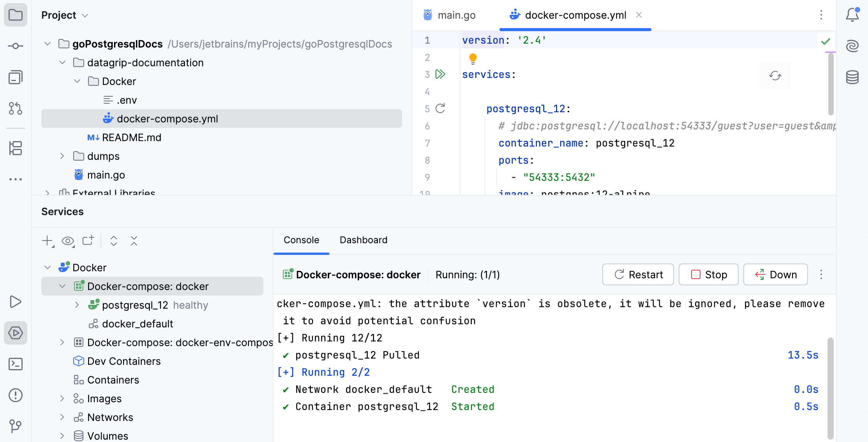
Task: Open the Problems tool window
Action: click(x=16, y=395)
